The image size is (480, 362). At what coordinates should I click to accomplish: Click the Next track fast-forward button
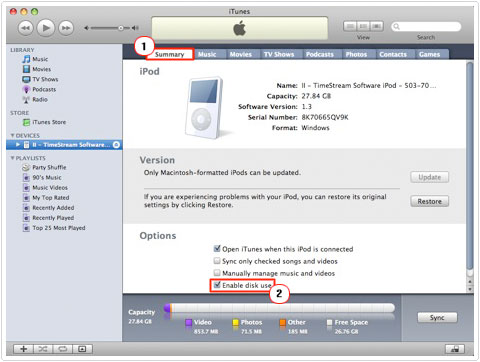click(66, 28)
